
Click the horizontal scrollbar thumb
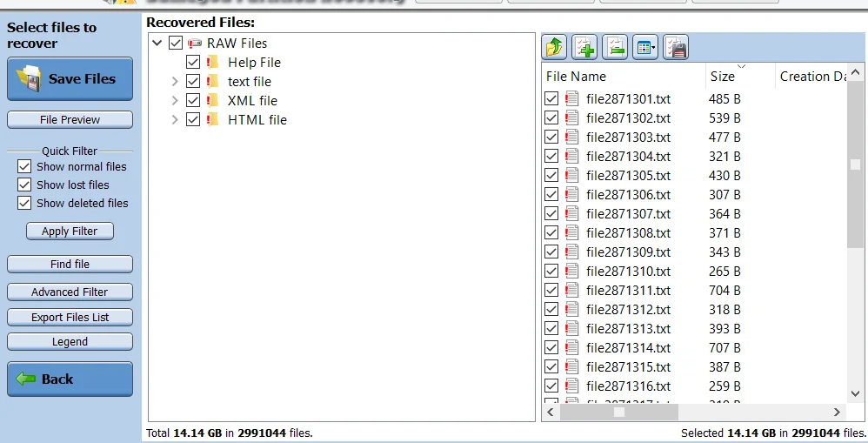pyautogui.click(x=619, y=412)
